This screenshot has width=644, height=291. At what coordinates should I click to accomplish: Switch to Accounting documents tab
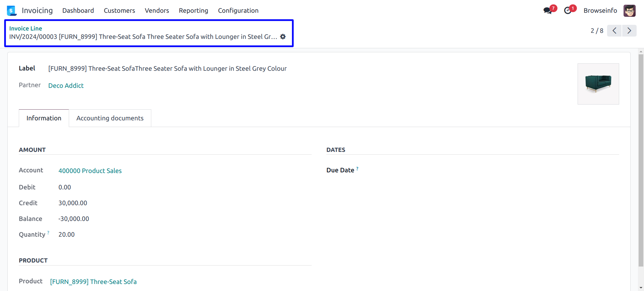[x=110, y=118]
